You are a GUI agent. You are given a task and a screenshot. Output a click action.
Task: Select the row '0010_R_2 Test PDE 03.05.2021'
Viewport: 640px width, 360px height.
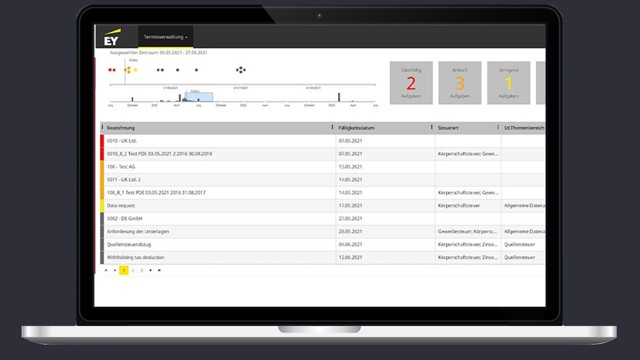pos(322,154)
